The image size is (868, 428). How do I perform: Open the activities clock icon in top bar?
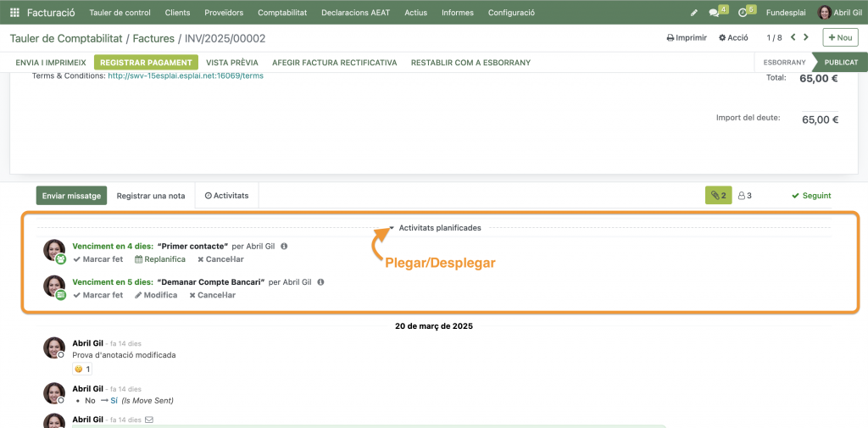(743, 13)
